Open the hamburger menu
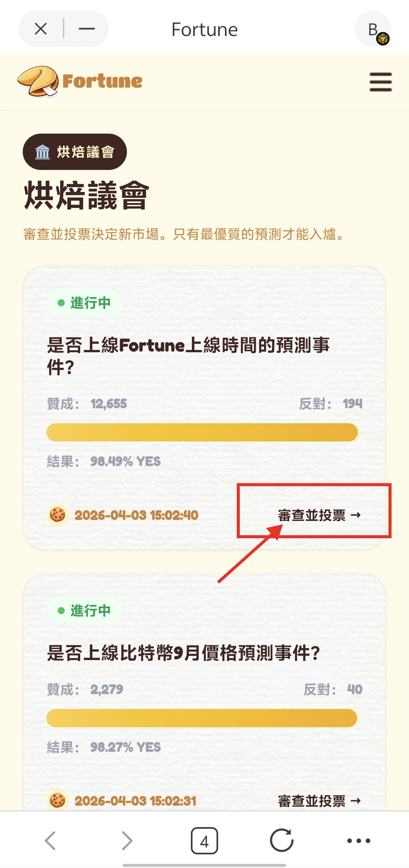The height and width of the screenshot is (868, 409). click(380, 82)
